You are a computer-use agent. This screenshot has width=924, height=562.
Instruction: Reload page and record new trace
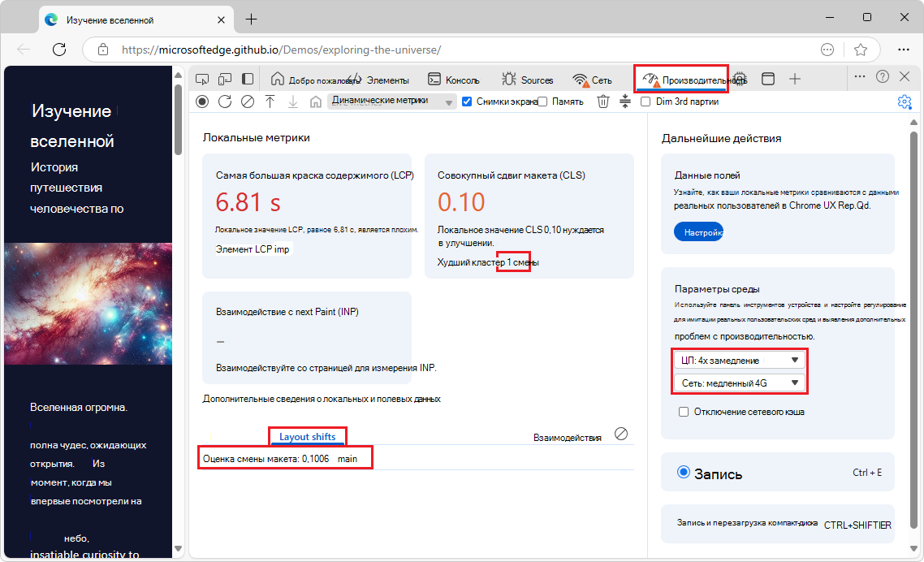click(x=226, y=102)
